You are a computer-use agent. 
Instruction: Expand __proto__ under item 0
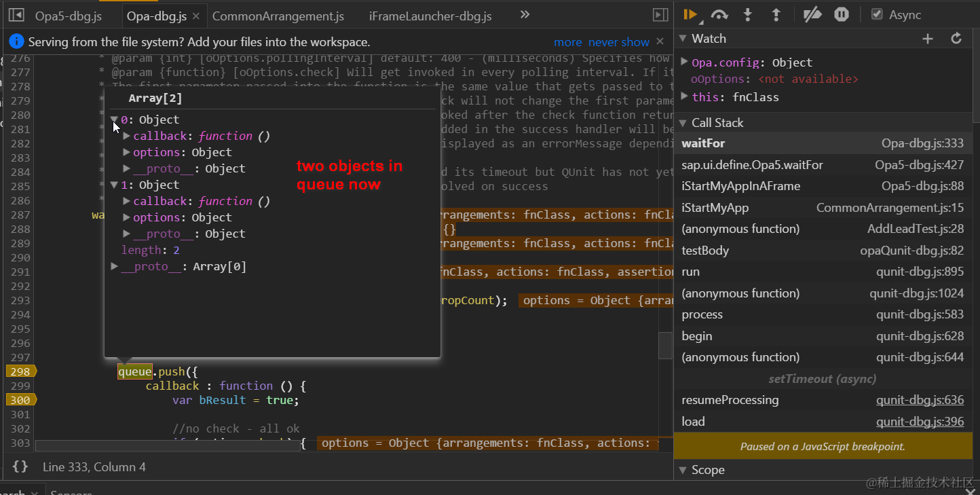click(127, 168)
